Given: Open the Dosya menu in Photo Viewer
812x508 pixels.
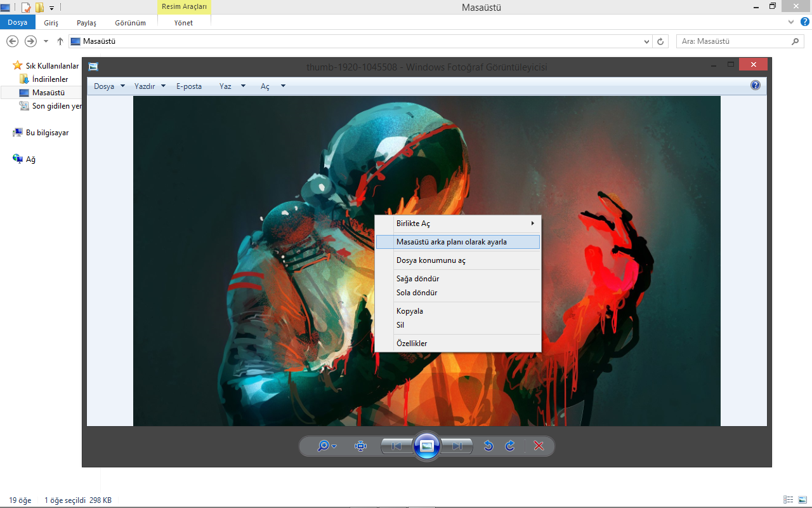Looking at the screenshot, I should (109, 86).
